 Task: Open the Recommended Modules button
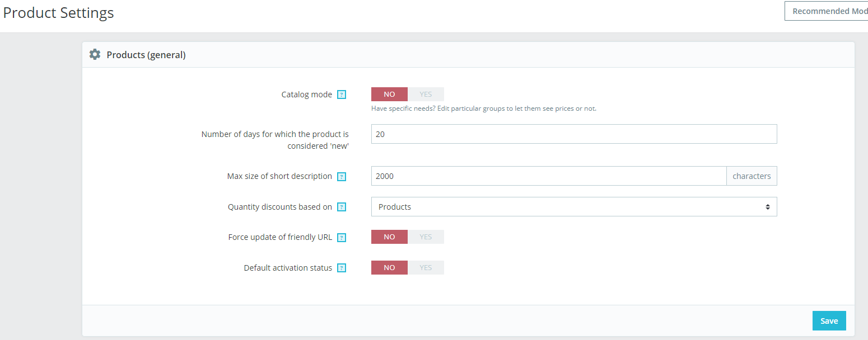tap(828, 11)
